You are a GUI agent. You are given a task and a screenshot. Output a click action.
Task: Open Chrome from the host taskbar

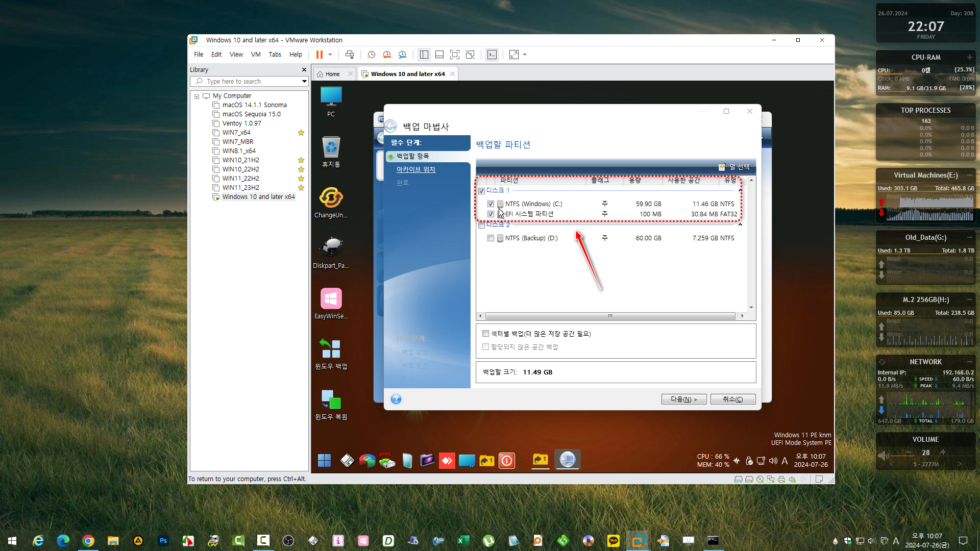pos(88,541)
